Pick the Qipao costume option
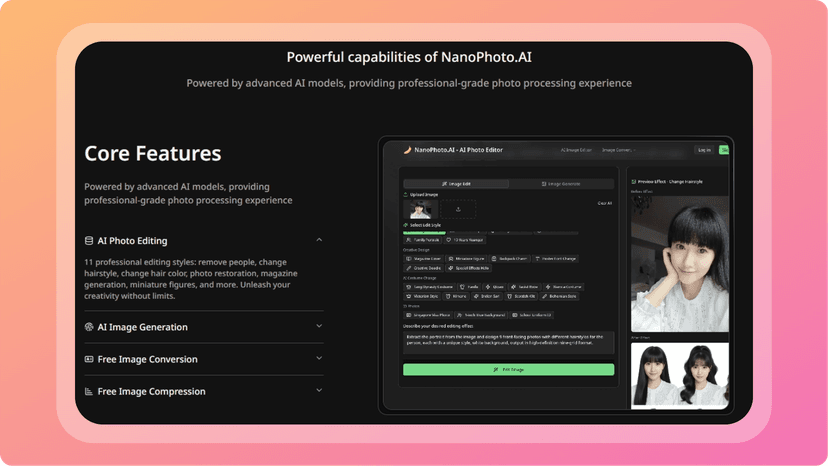Image resolution: width=828 pixels, height=466 pixels. pos(495,287)
